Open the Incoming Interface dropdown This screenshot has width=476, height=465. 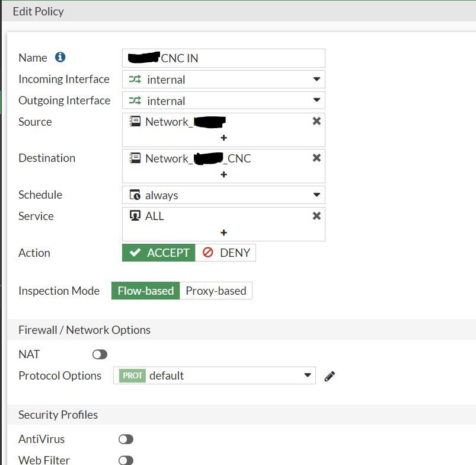tap(223, 79)
